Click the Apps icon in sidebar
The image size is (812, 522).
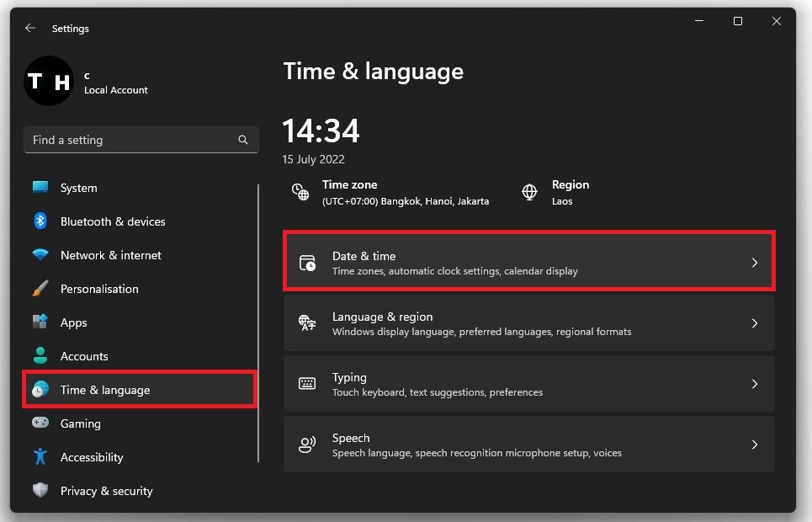coord(40,322)
